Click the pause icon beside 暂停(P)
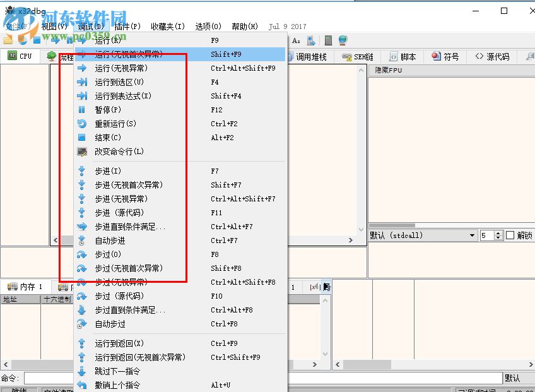Viewport: 535px width, 392px height. pos(81,110)
